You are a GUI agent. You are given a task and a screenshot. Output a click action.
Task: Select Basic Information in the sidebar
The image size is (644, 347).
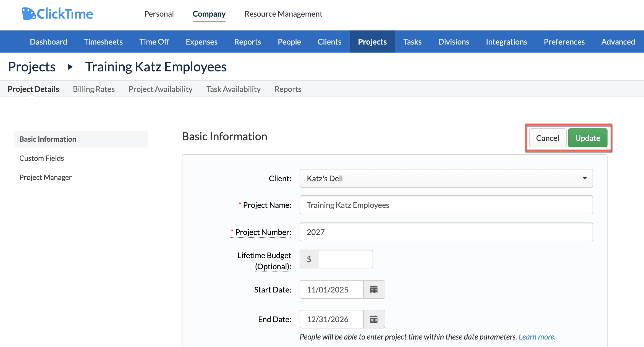point(81,139)
